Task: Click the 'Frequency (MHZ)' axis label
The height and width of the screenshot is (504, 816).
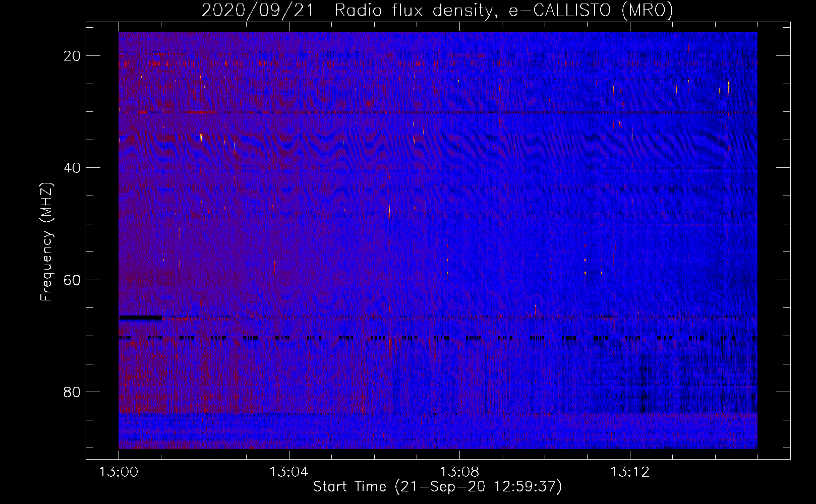Action: [46, 242]
